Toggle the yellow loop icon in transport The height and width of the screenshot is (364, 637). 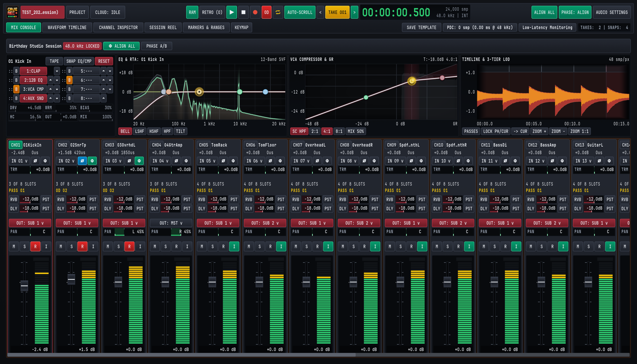(x=278, y=13)
